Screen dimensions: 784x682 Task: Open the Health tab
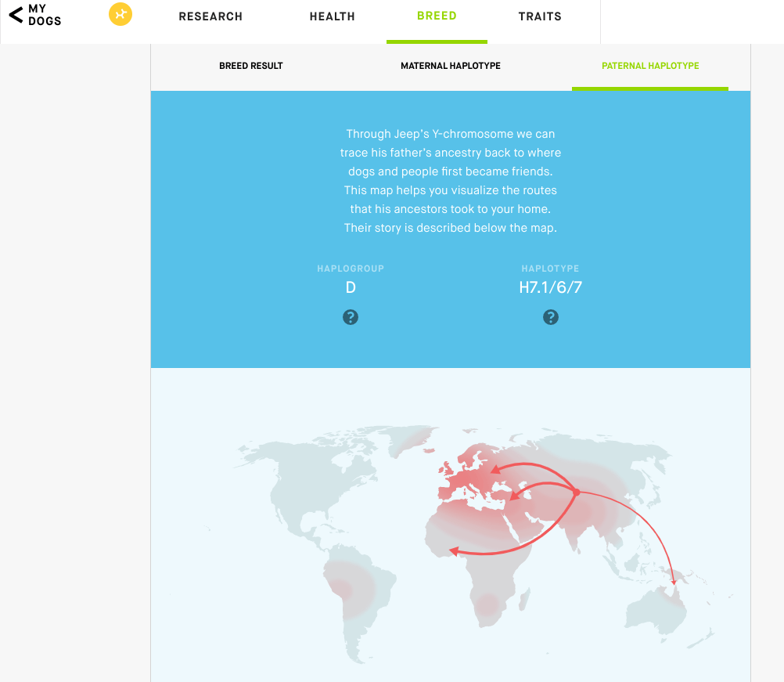click(x=332, y=16)
